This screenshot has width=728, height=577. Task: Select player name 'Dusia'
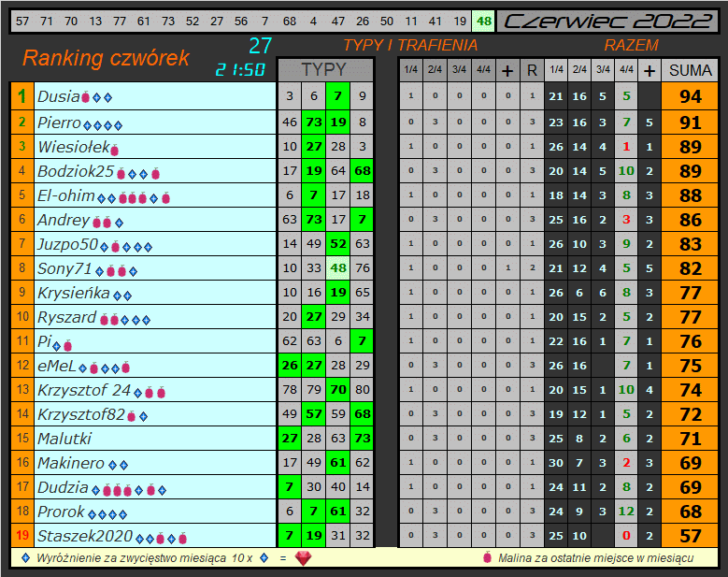59,96
